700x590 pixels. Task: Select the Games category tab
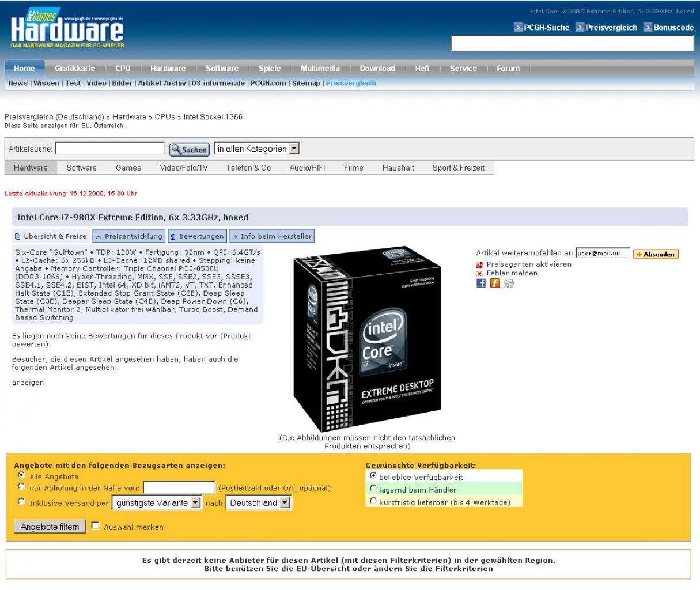tap(128, 168)
